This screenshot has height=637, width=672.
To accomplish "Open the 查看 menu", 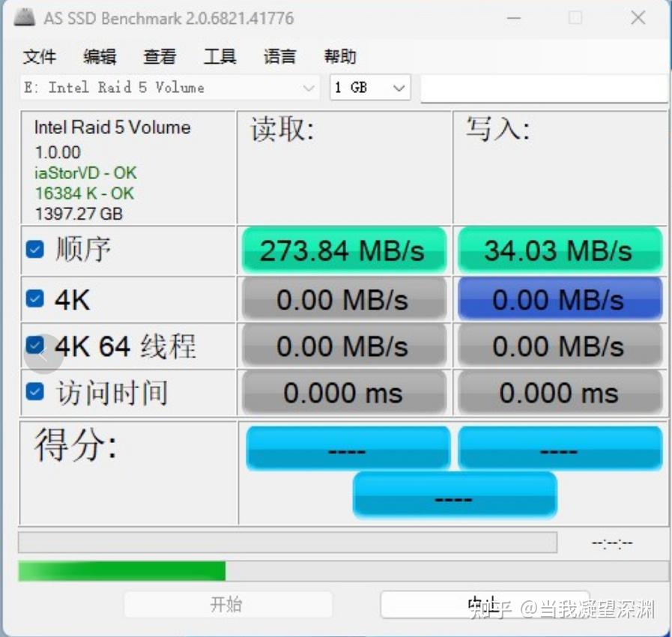I will [x=159, y=56].
